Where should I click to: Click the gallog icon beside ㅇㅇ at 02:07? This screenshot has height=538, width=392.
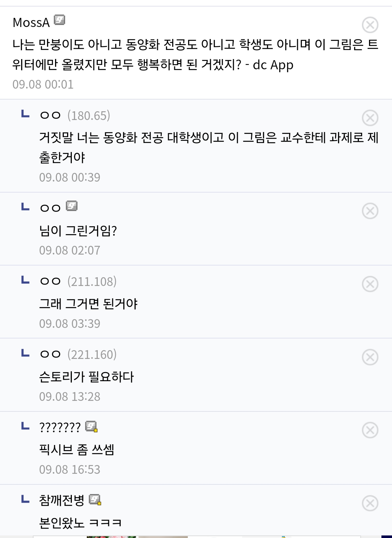pyautogui.click(x=71, y=206)
